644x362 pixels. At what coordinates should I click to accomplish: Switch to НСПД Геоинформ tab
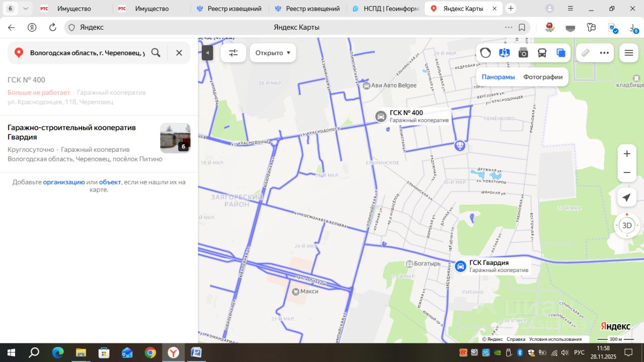click(385, 9)
